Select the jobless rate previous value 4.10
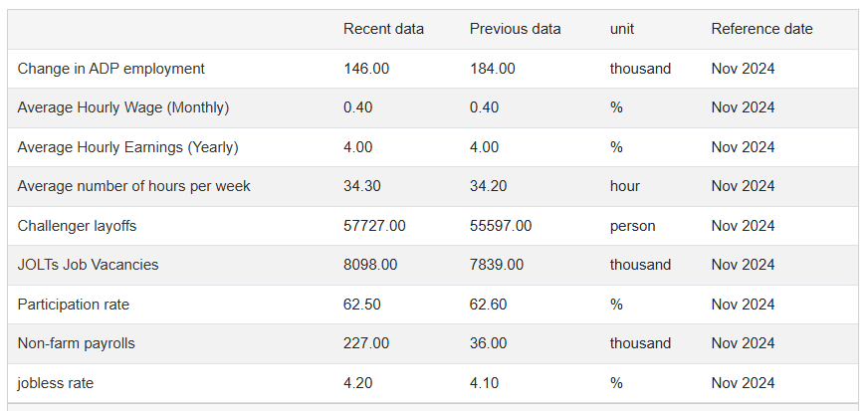Screen dimensions: 868x411 click(x=485, y=383)
